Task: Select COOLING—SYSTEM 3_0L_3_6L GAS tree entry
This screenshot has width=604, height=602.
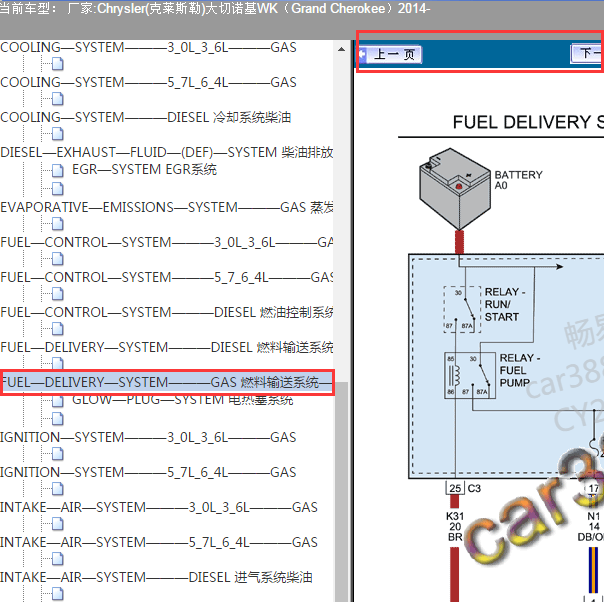Action: pyautogui.click(x=148, y=47)
